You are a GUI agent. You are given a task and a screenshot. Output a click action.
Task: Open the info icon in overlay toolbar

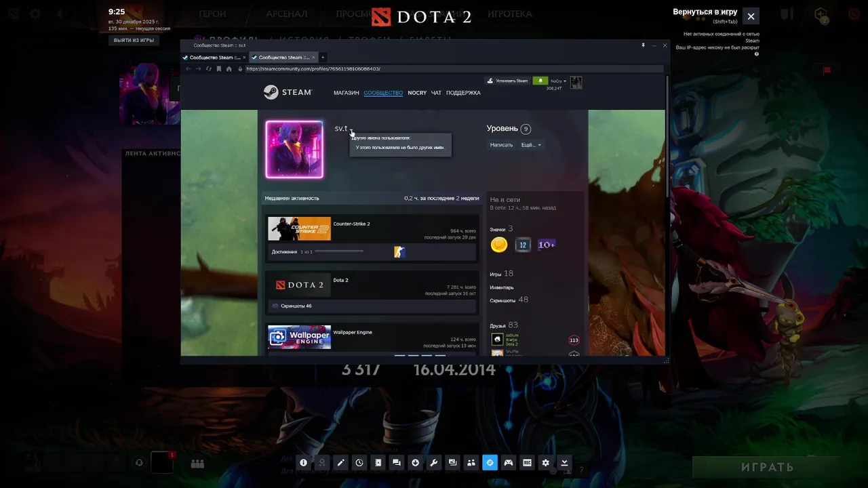tap(303, 463)
